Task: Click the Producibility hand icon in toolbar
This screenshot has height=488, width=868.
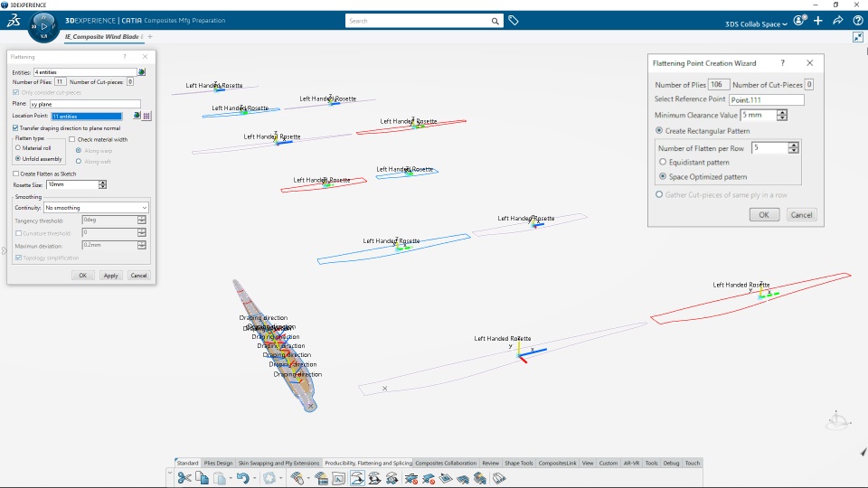Action: click(x=297, y=478)
